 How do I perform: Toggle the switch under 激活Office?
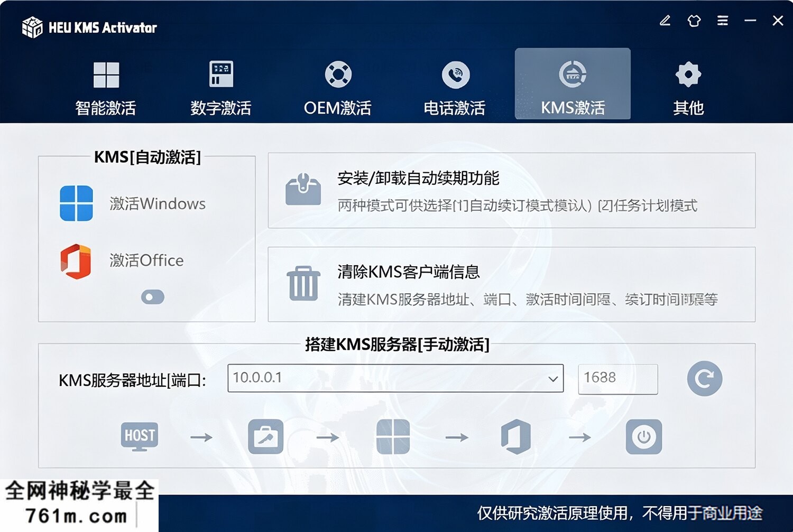click(x=153, y=297)
